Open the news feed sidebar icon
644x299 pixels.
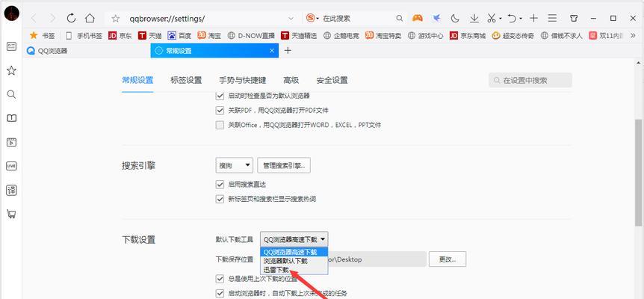coord(11,46)
